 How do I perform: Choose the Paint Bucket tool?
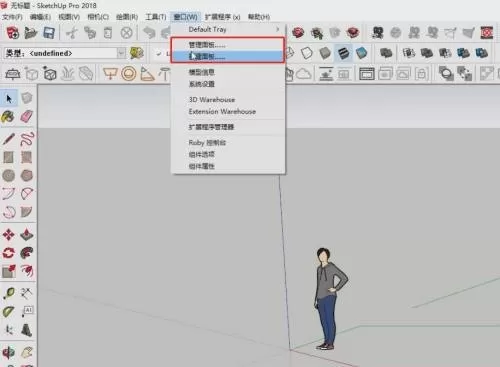coord(8,117)
